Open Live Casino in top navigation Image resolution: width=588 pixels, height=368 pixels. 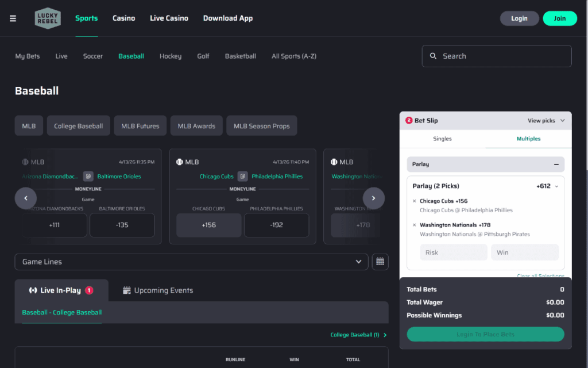click(x=169, y=18)
